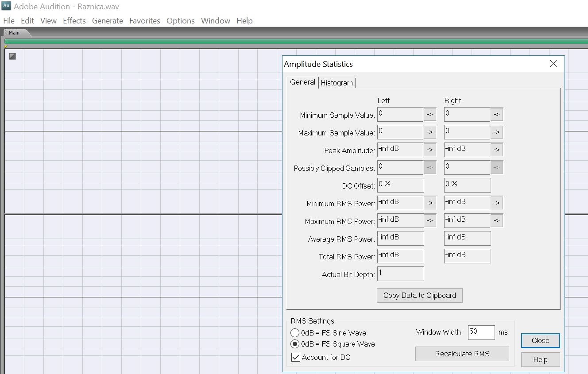Open the Favorites menu
The width and height of the screenshot is (588, 374).
tap(144, 21)
